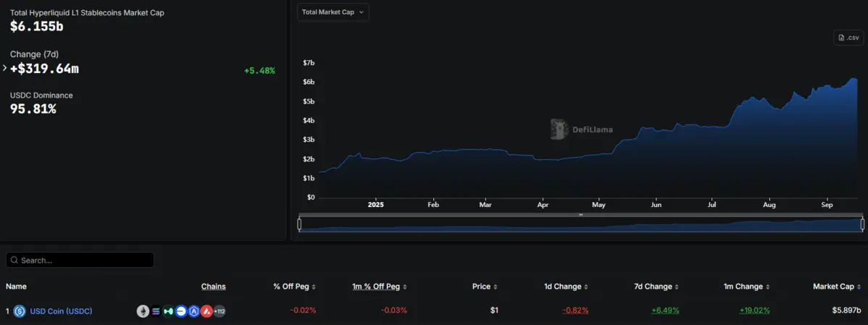Open the USD Coin (USDC) link

(x=61, y=311)
